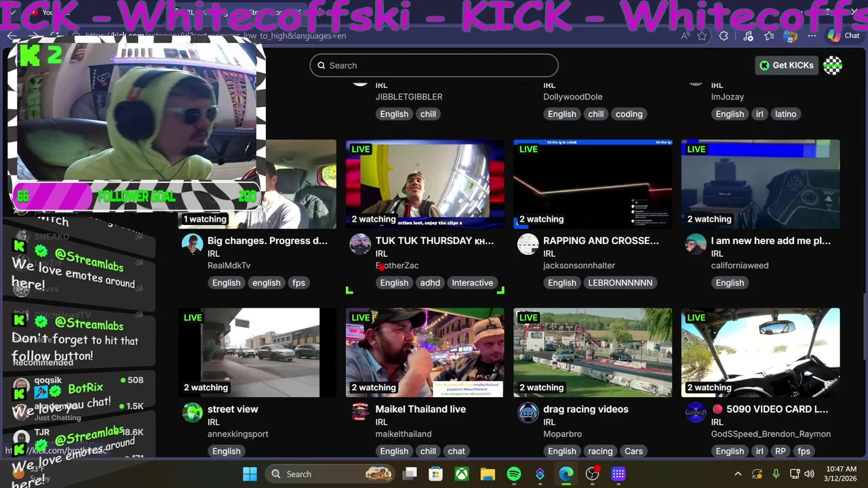The height and width of the screenshot is (488, 868).
Task: Select the chill tag under JIBBLETGIBBLER
Action: 428,114
